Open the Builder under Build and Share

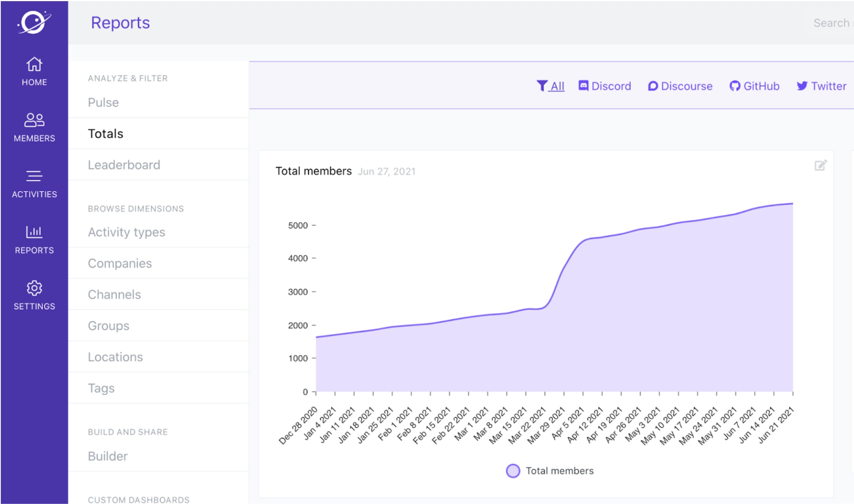[108, 456]
